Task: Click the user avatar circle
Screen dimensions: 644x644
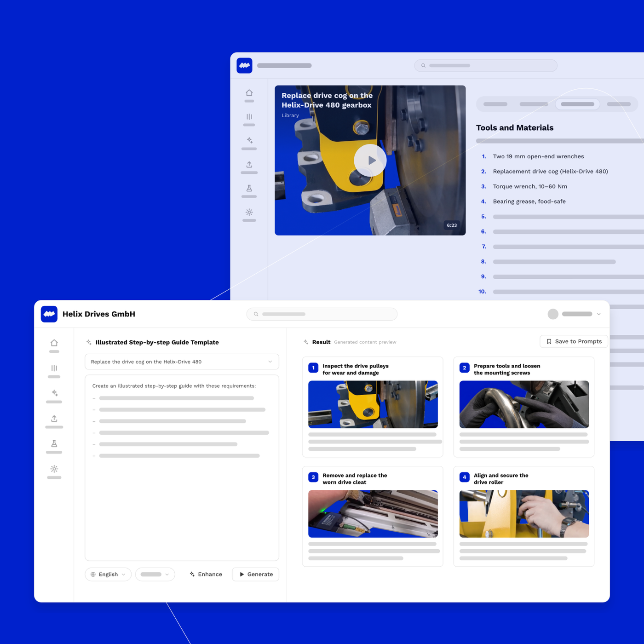Action: point(553,314)
